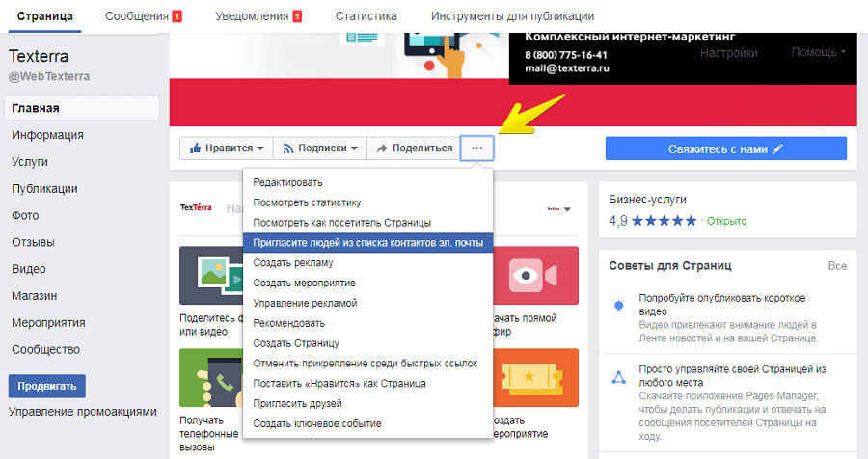Expand the Подписки dropdown
Image resolution: width=868 pixels, height=459 pixels.
354,148
